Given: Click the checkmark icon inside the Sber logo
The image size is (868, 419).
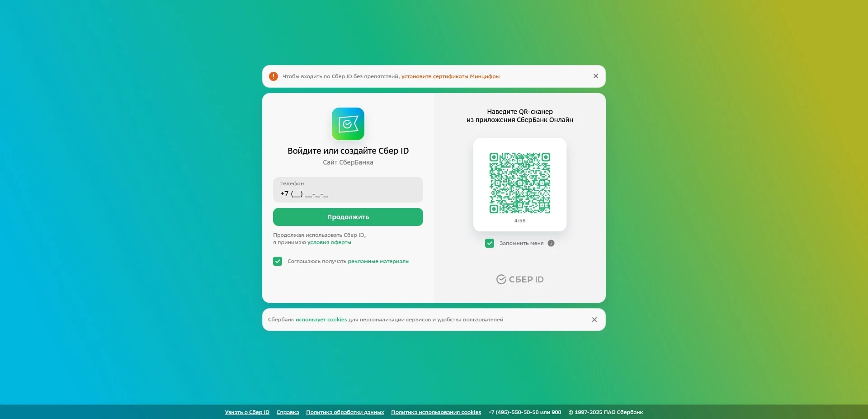Looking at the screenshot, I should click(x=348, y=123).
